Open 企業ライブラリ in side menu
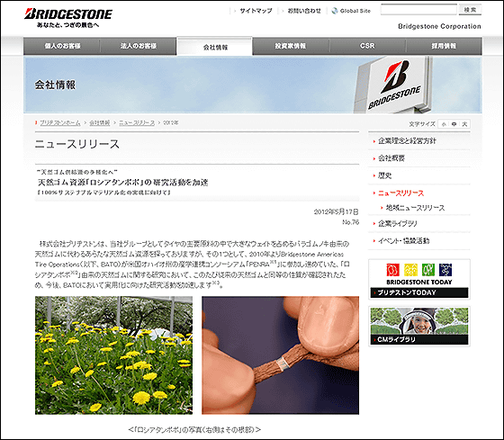The width and height of the screenshot is (504, 440). coord(398,223)
